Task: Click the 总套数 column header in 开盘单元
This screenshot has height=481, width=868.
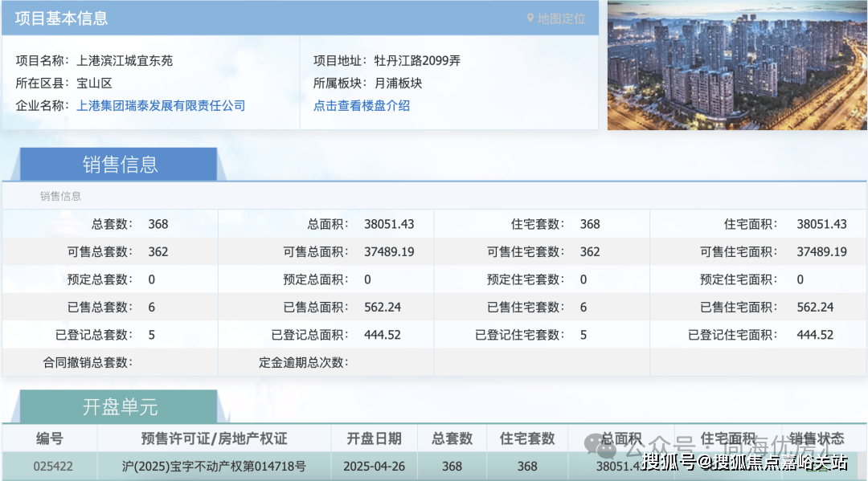Action: pyautogui.click(x=452, y=438)
